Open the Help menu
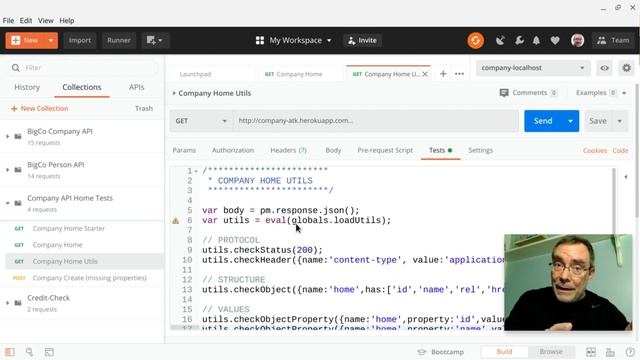The width and height of the screenshot is (640, 360). click(67, 20)
